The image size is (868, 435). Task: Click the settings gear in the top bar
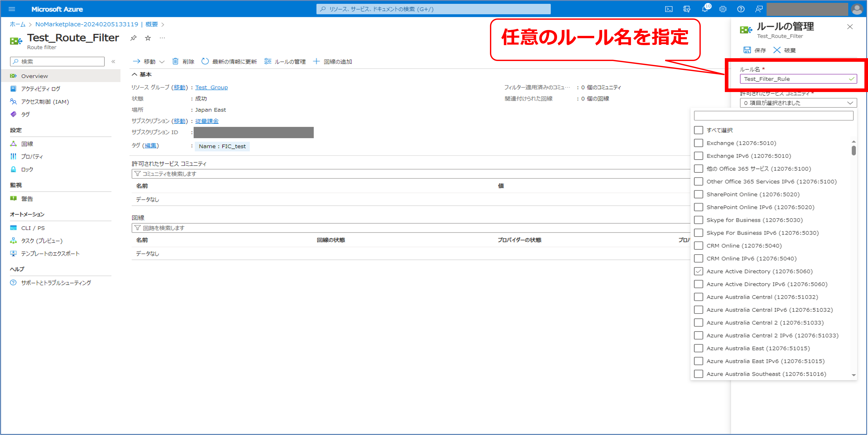click(723, 9)
